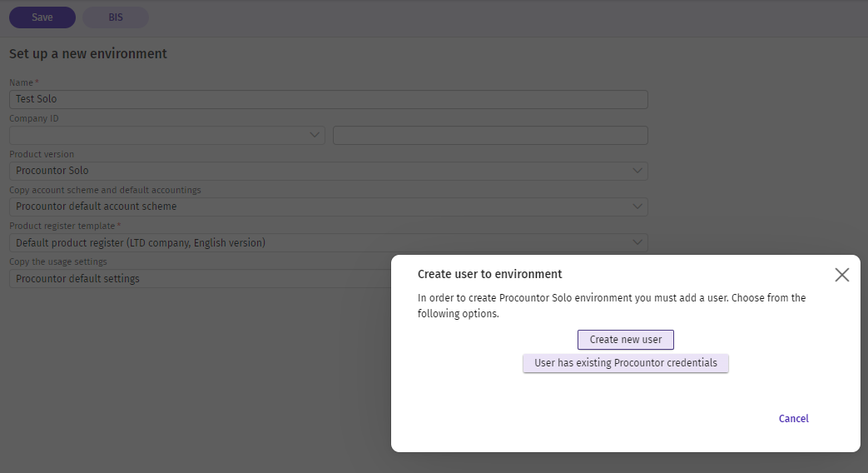Click the Company ID label
The height and width of the screenshot is (473, 868).
(x=34, y=118)
